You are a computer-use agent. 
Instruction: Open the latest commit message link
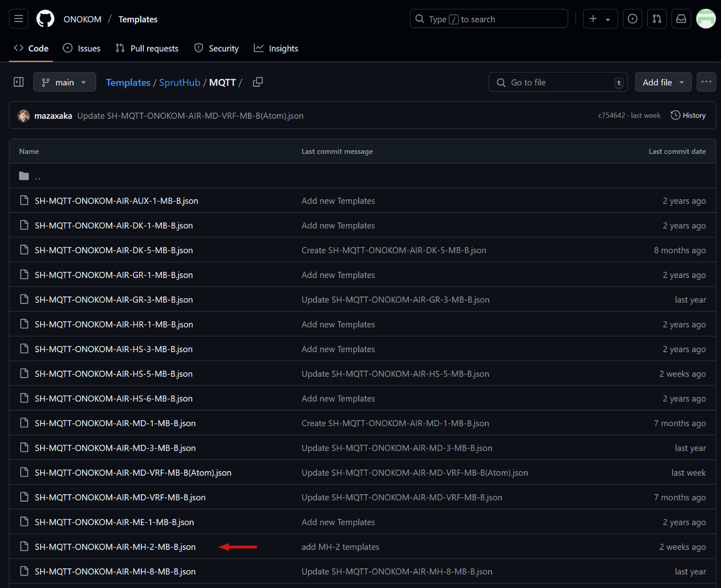190,116
